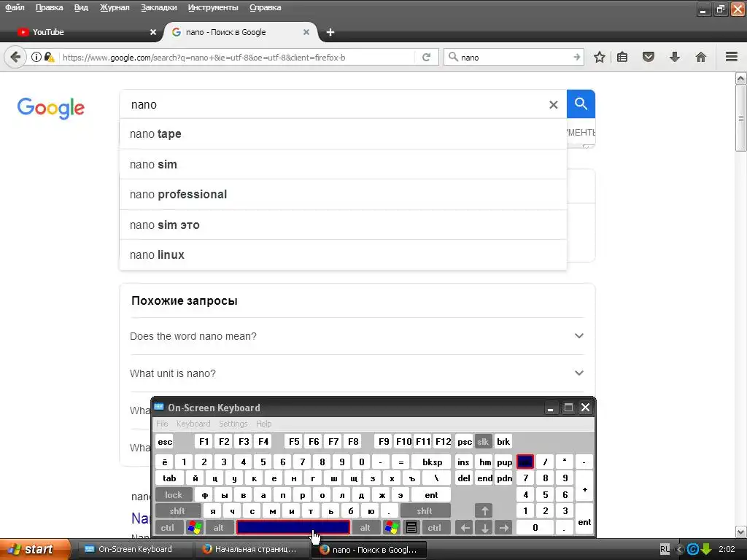Open Firefox hamburger menu
747x560 pixels.
click(x=732, y=57)
